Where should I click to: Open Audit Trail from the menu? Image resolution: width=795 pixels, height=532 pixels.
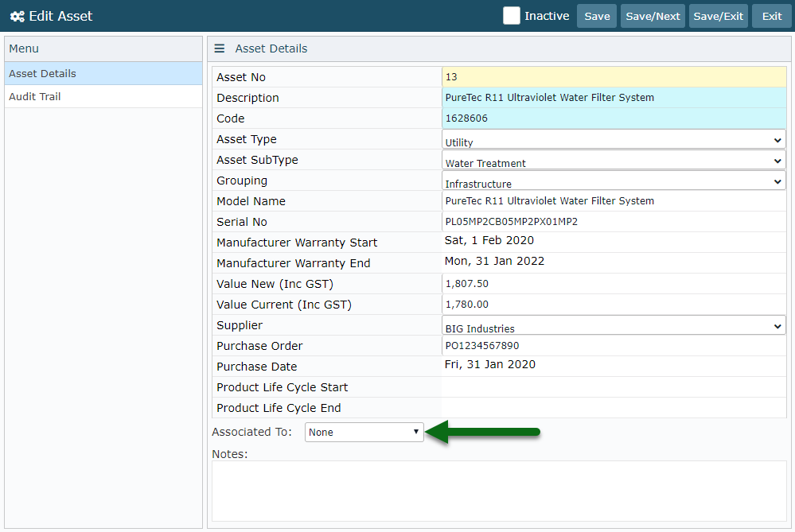point(103,96)
